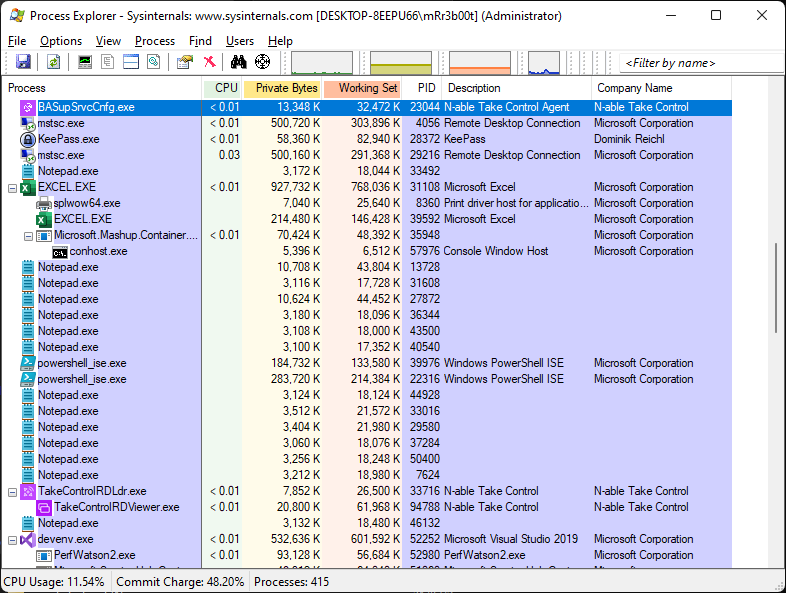Toggle the process tree view icon
This screenshot has width=786, height=593.
point(107,62)
